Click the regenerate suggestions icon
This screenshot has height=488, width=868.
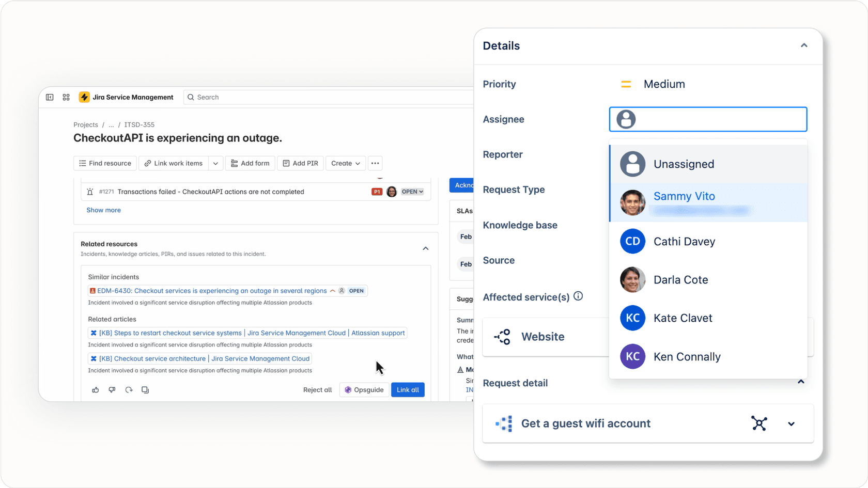point(129,390)
